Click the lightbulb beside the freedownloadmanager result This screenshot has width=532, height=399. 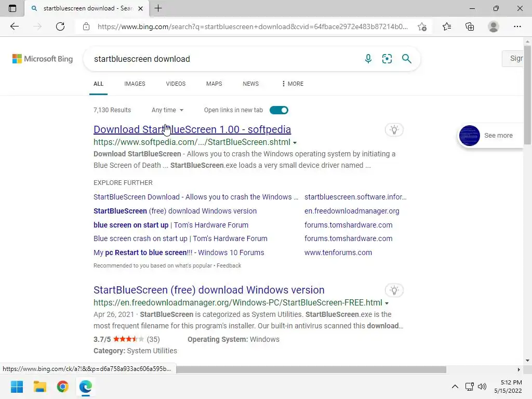[394, 290]
